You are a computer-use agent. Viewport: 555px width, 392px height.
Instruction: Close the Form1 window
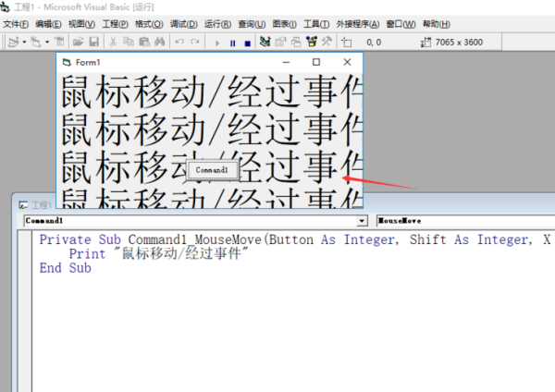tap(347, 62)
